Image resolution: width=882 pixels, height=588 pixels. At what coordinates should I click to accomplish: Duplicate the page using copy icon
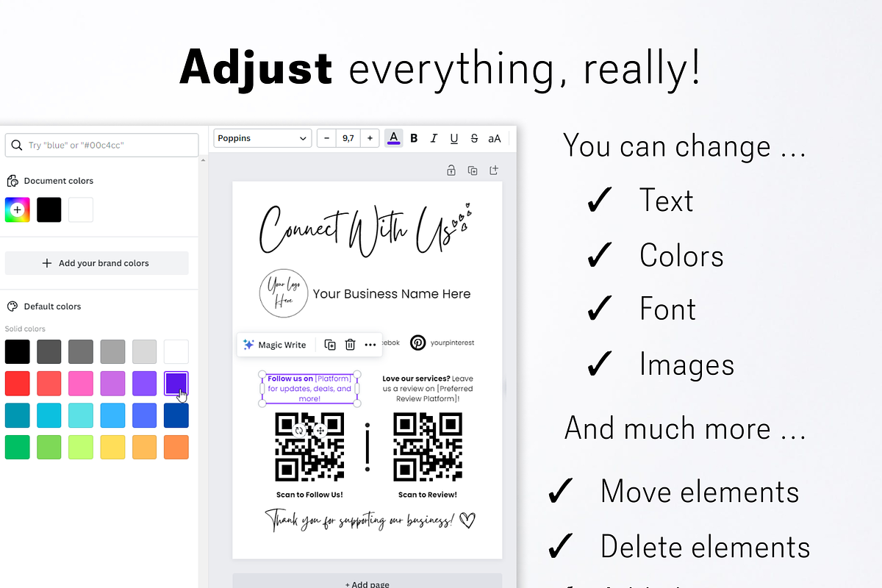coord(473,171)
